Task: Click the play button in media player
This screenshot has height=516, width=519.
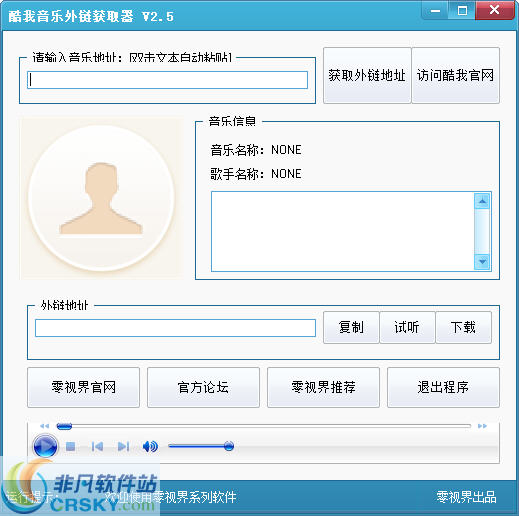Action: pos(45,446)
